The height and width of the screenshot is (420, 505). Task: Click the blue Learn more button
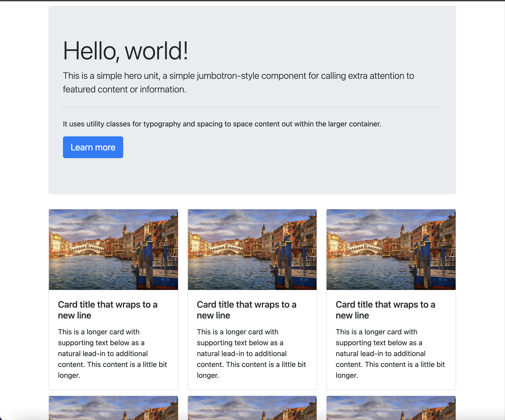tap(93, 147)
